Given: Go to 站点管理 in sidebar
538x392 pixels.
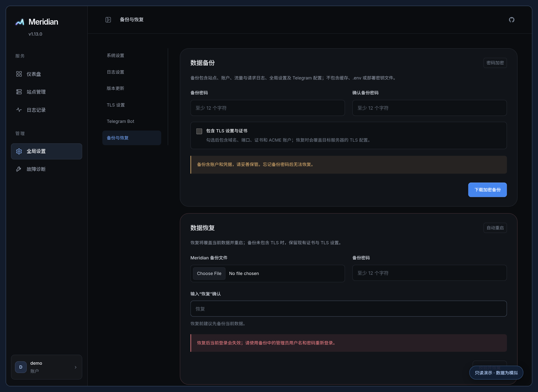Looking at the screenshot, I should [47, 92].
